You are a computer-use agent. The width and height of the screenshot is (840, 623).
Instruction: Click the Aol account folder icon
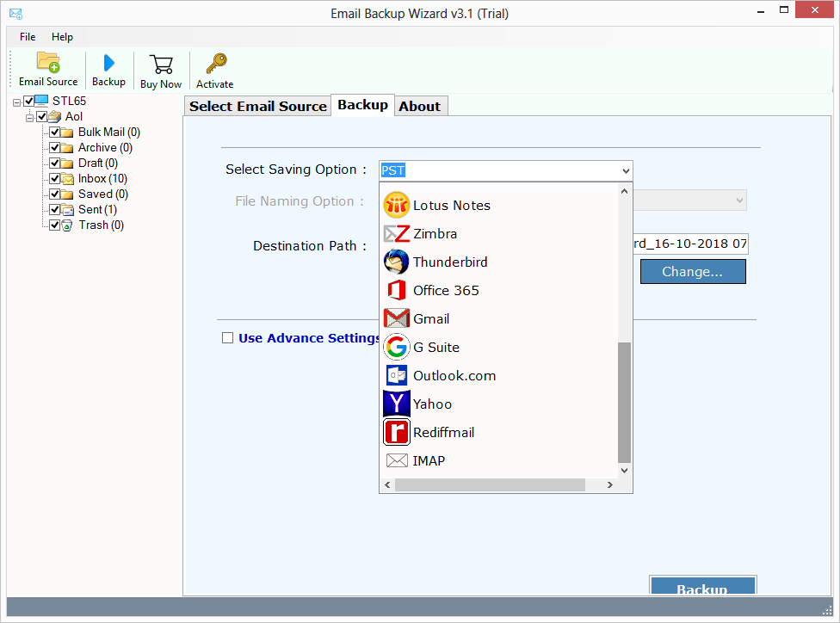(54, 116)
